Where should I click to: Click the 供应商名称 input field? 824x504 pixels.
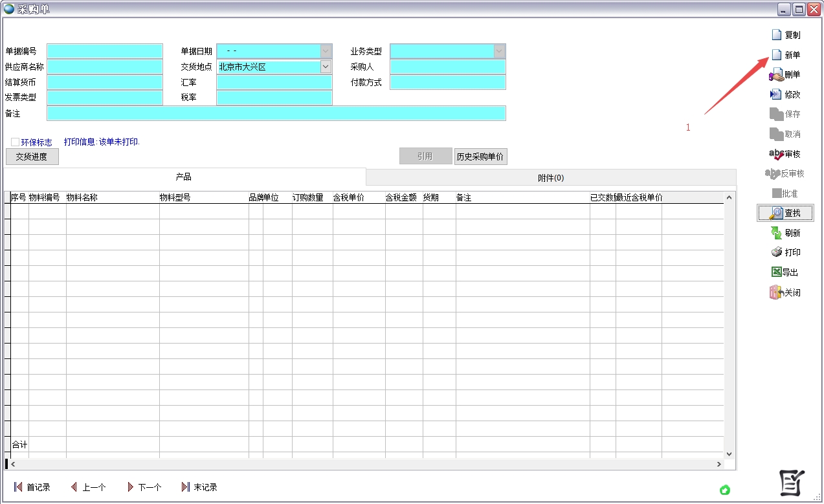click(x=105, y=67)
